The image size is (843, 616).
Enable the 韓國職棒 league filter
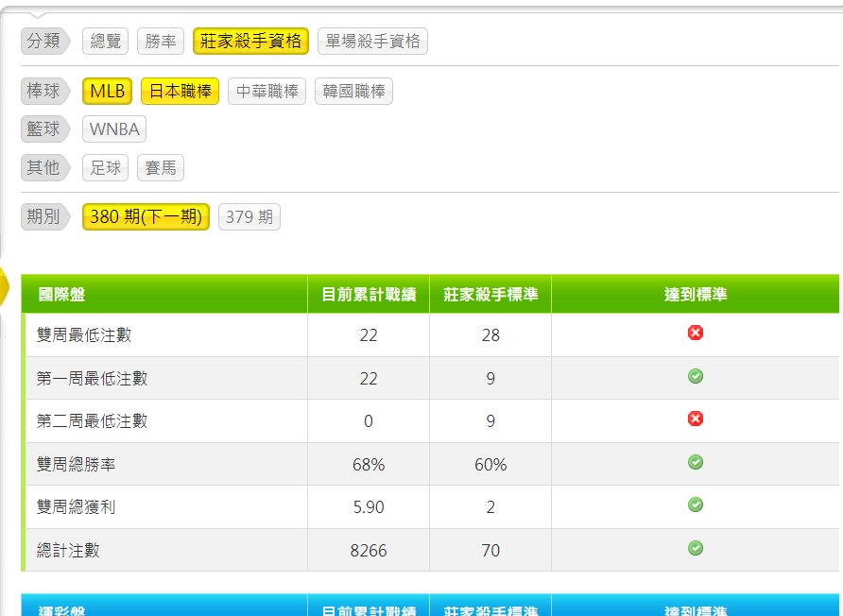click(x=353, y=92)
